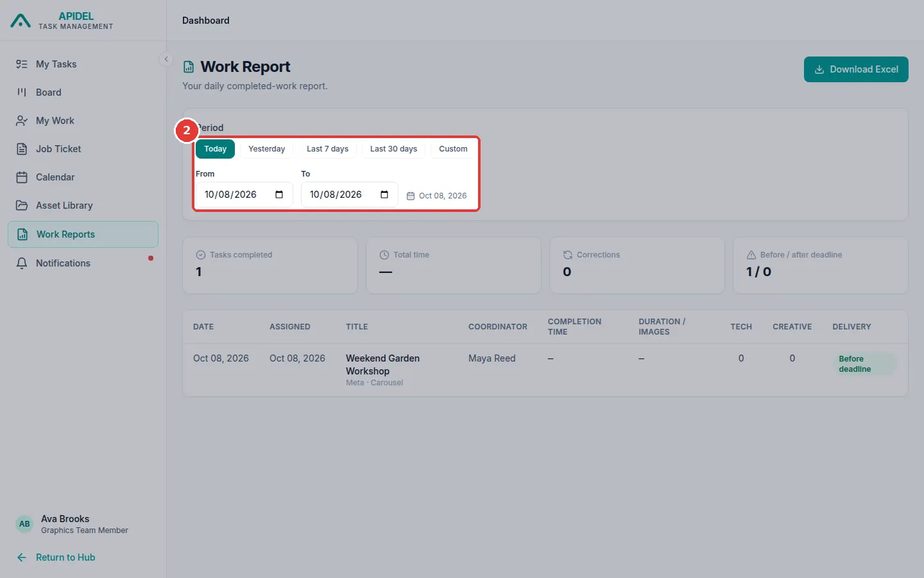924x578 pixels.
Task: Click the Return to Hub arrow icon
Action: (22, 557)
